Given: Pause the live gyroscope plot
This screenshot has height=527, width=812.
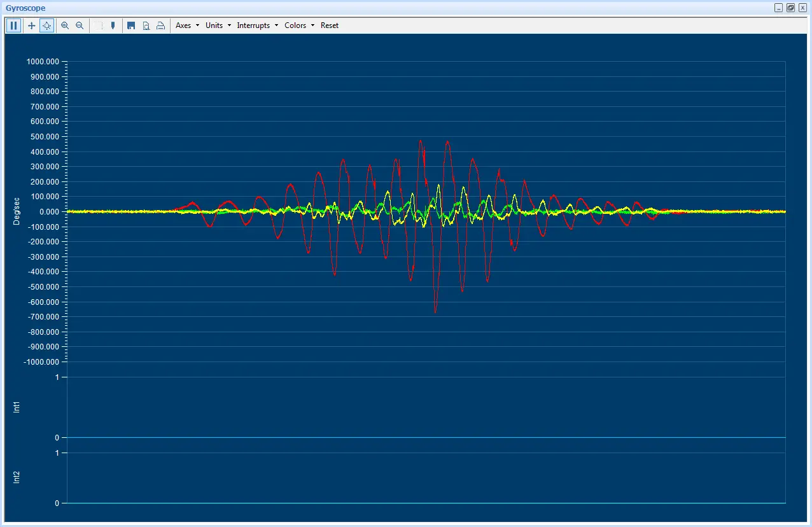Looking at the screenshot, I should pos(13,25).
